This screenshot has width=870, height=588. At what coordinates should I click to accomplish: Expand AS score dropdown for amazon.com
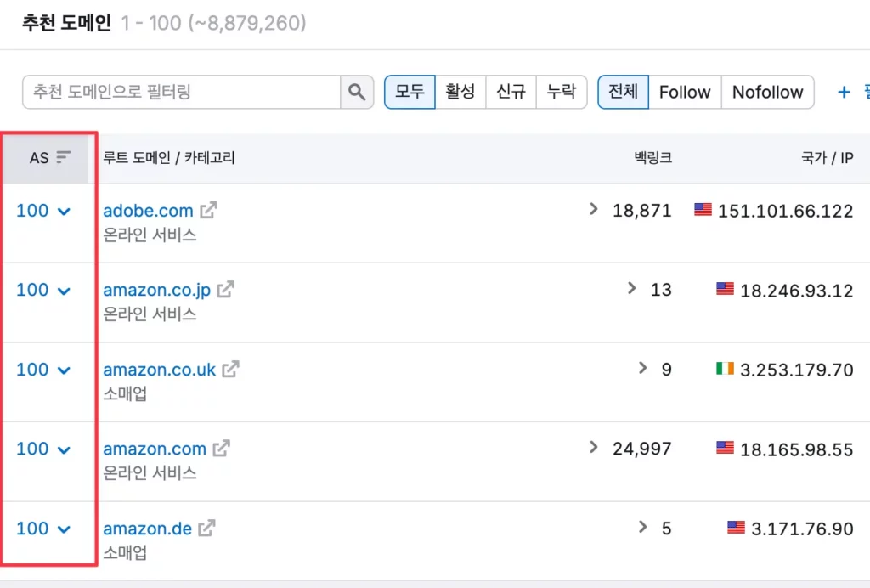coord(65,449)
